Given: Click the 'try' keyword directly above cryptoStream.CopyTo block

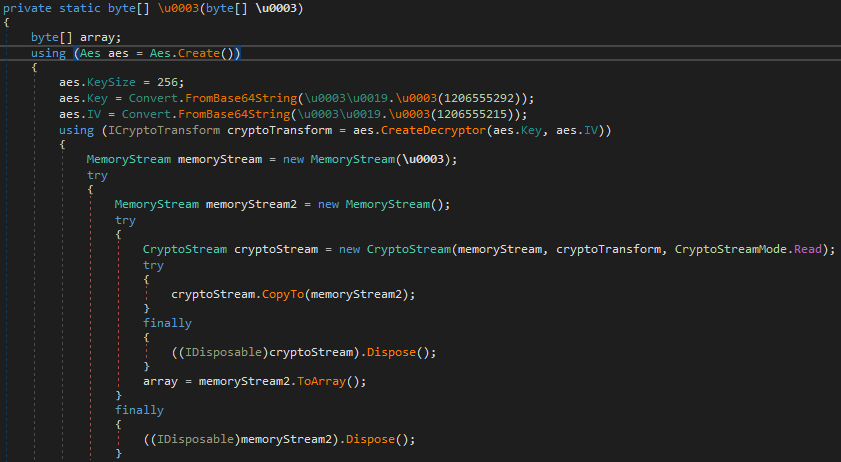Looking at the screenshot, I should [x=153, y=266].
